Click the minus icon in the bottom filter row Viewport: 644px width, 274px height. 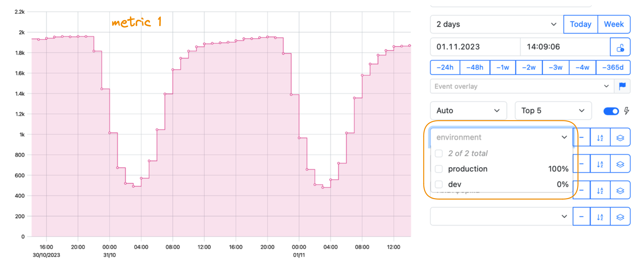pyautogui.click(x=582, y=217)
